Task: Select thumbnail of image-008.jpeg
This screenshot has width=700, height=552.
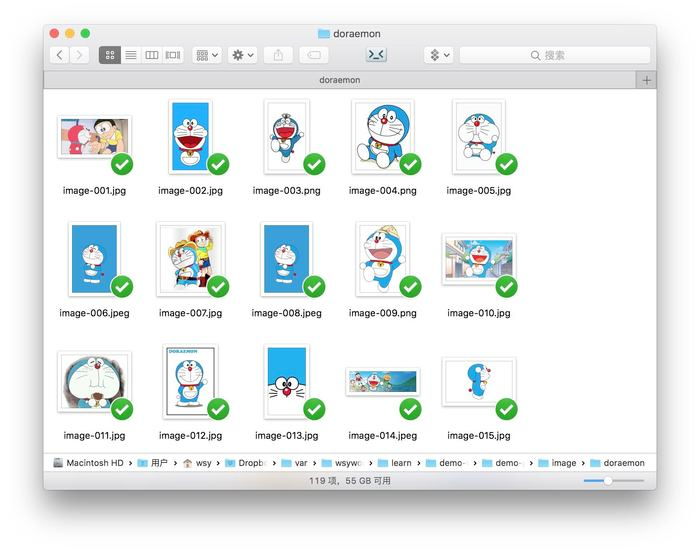Action: (x=286, y=259)
